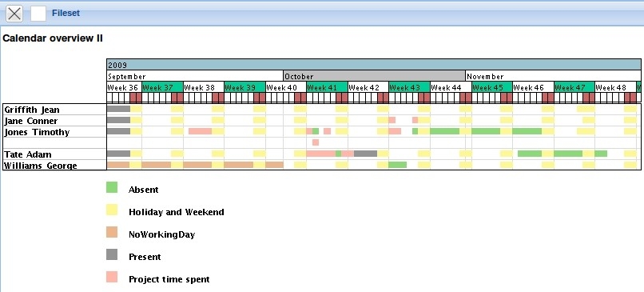Select the September month header

tap(195, 76)
